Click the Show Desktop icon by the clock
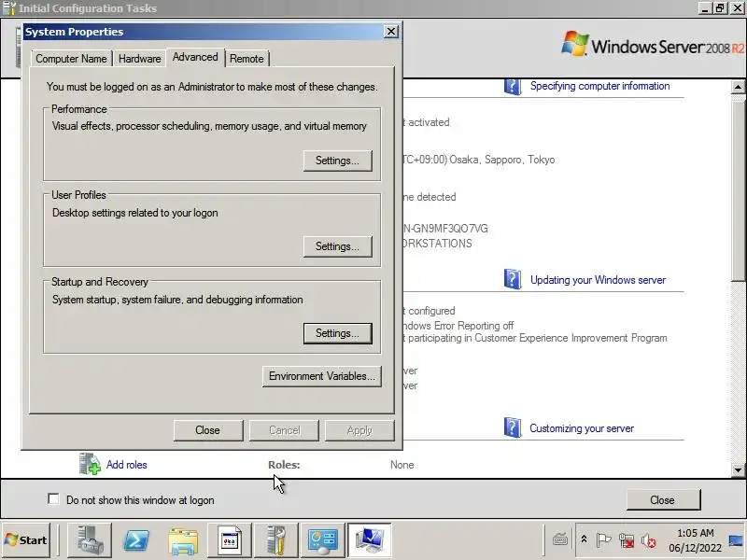Screen dimensions: 747x560 pos(736,540)
